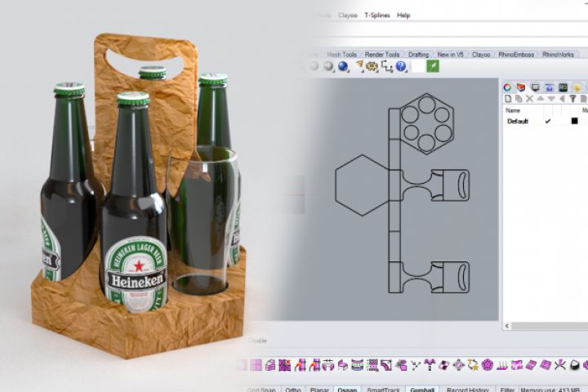Toggle Record History in the status bar
The image size is (588, 392).
(468, 390)
